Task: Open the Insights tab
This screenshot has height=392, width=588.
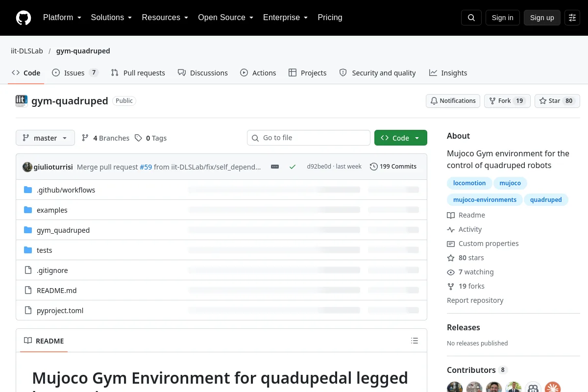Action: [x=448, y=73]
